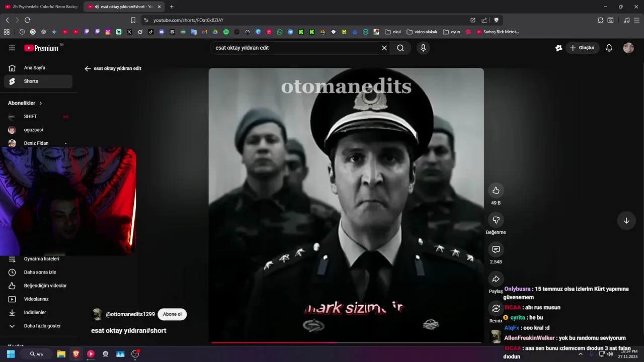Switch to the 2h Psychedelic Colorful Neon tab
644x362 pixels.
[42, 7]
